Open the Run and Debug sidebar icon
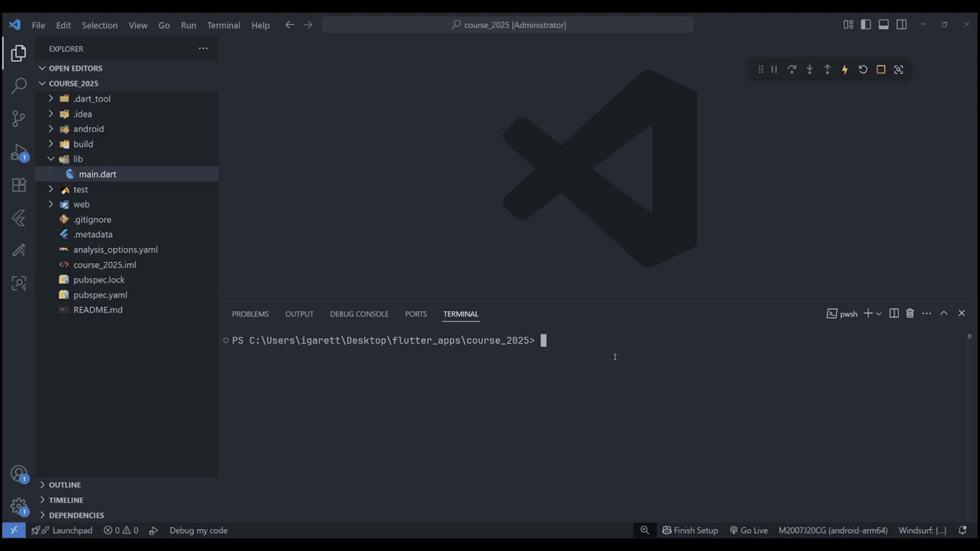This screenshot has height=551, width=980. (19, 151)
